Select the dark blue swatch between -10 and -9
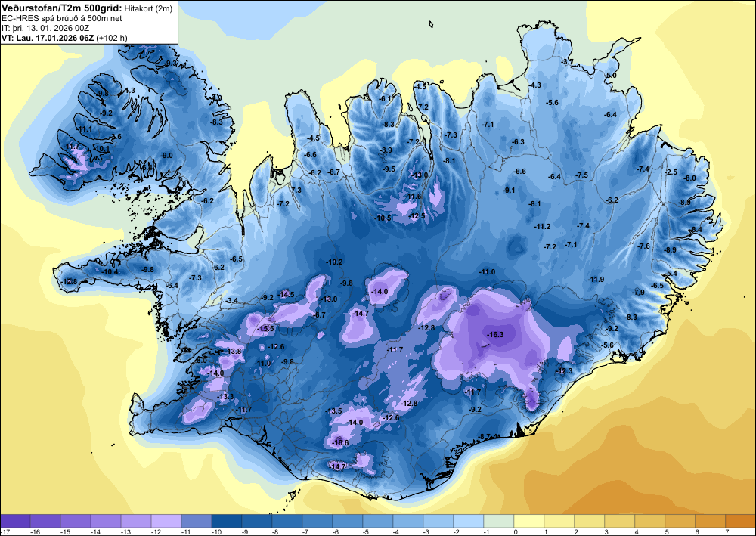This screenshot has height=536, width=756. click(x=227, y=521)
